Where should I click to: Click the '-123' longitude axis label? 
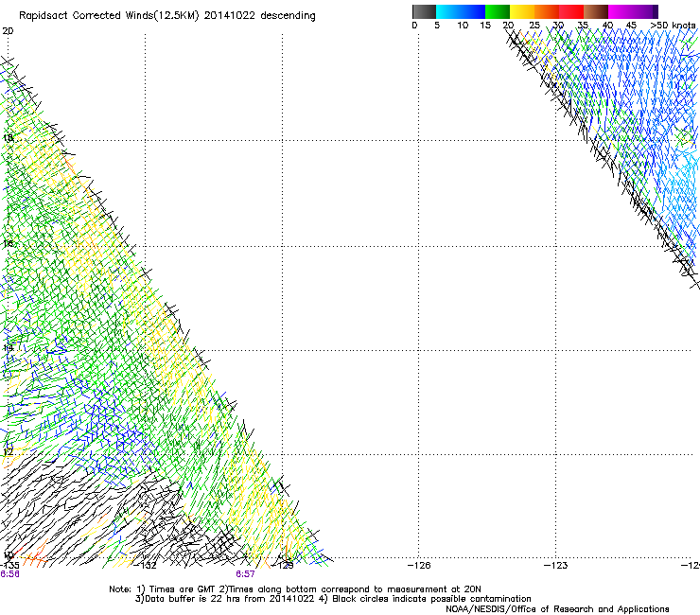click(556, 566)
